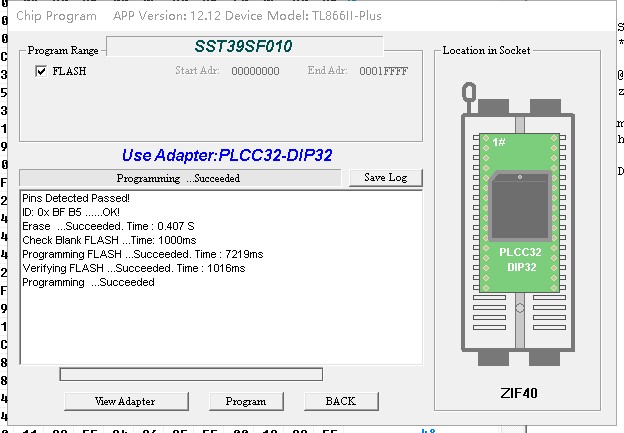The image size is (624, 433).
Task: Click the End Adr value 0001FFFF
Action: 384,71
